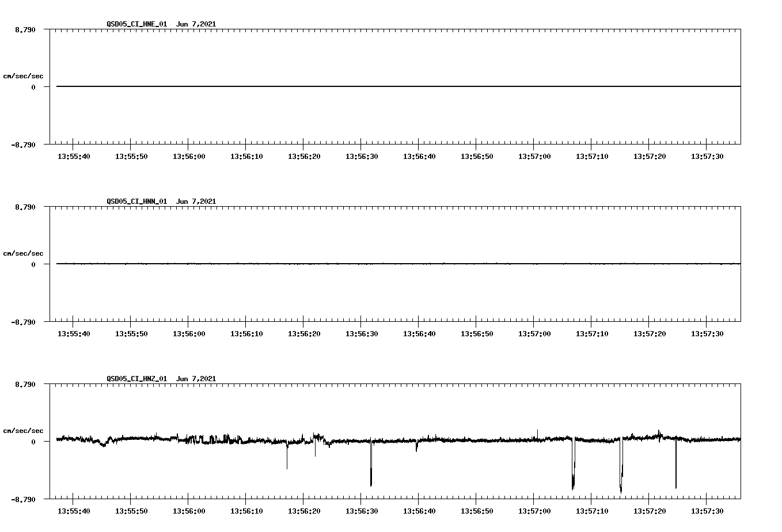Click the 13:56:20 time label under the HNZ plot
This screenshot has height=532, width=782.
coord(304,511)
